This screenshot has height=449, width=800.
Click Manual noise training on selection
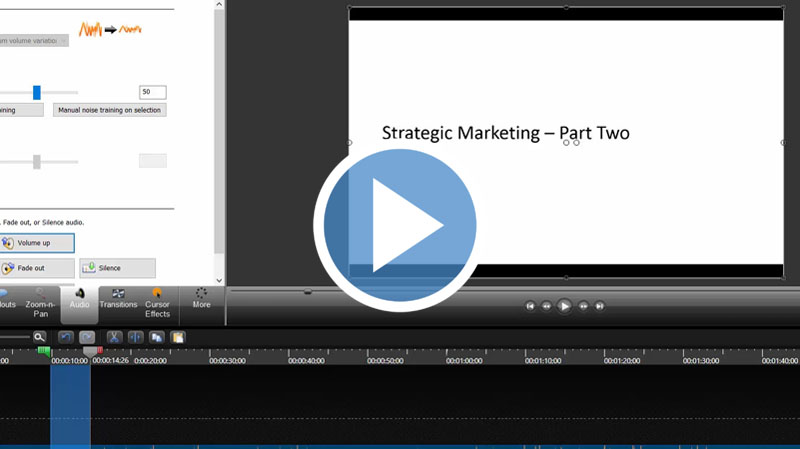pyautogui.click(x=110, y=110)
